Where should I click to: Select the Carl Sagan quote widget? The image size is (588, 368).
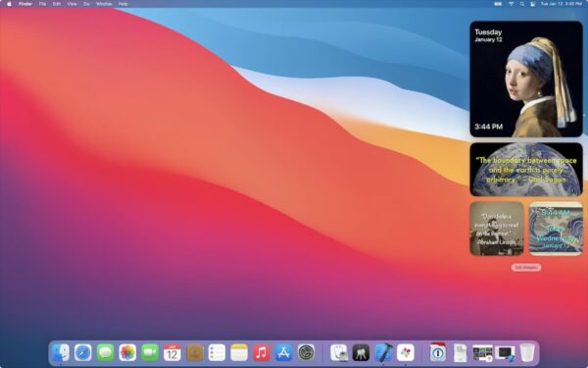526,170
